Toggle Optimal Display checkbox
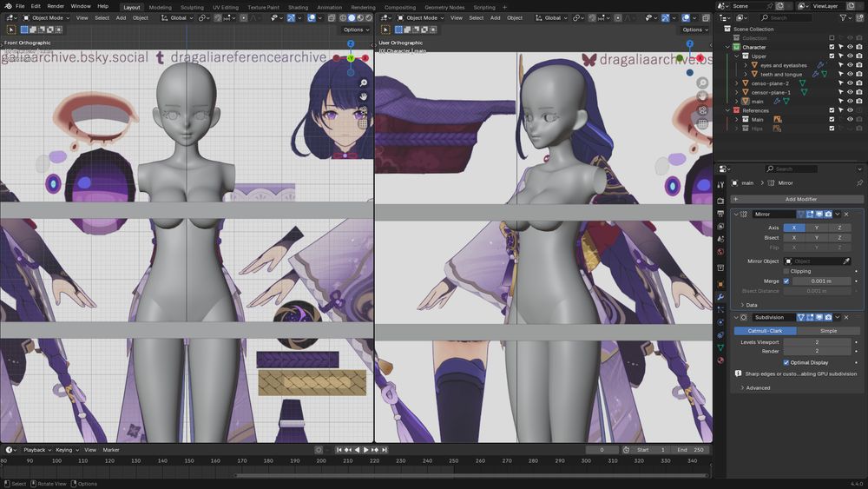868x489 pixels. tap(786, 363)
